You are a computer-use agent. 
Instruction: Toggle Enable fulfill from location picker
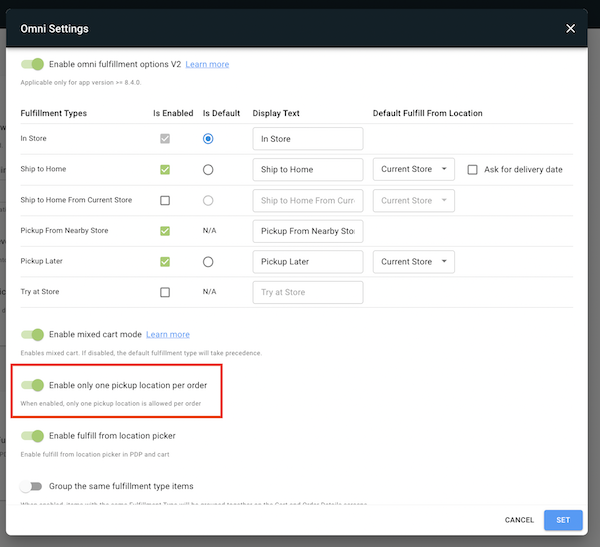(32, 436)
